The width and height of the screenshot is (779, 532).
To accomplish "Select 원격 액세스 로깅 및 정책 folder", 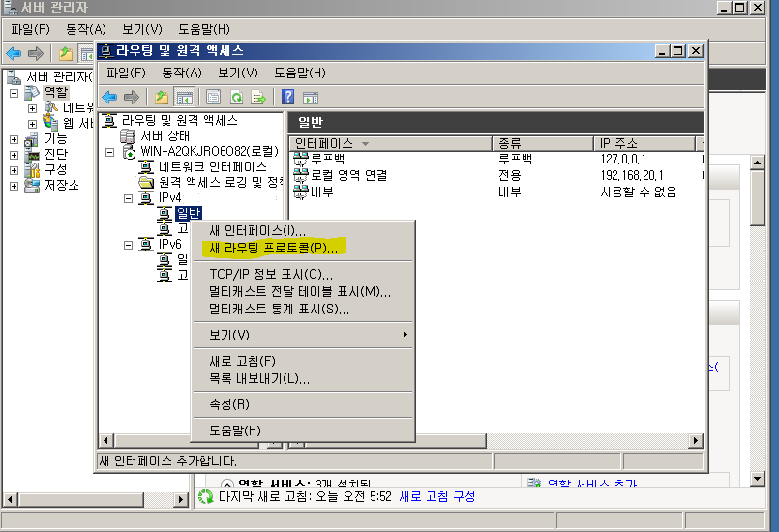I will pos(221,182).
